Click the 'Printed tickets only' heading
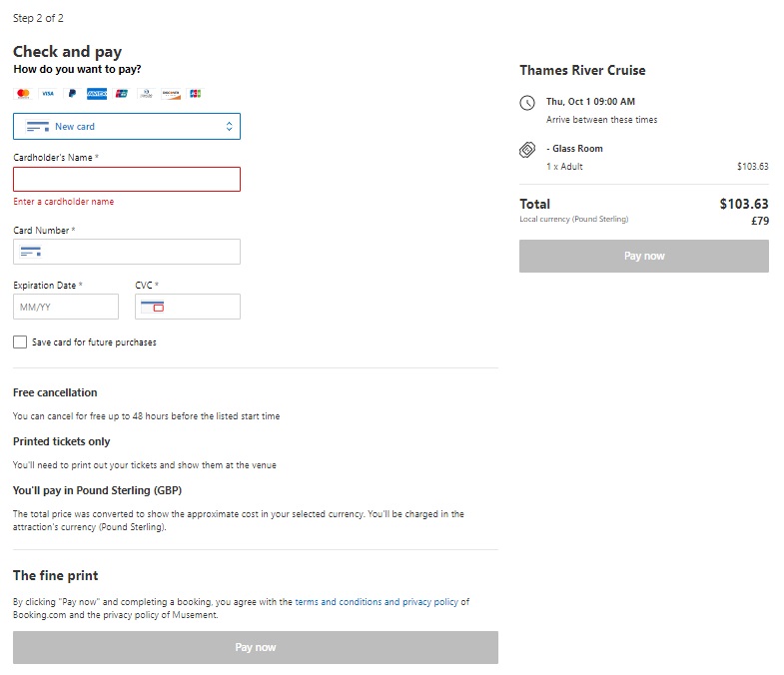784x675 pixels. point(62,441)
